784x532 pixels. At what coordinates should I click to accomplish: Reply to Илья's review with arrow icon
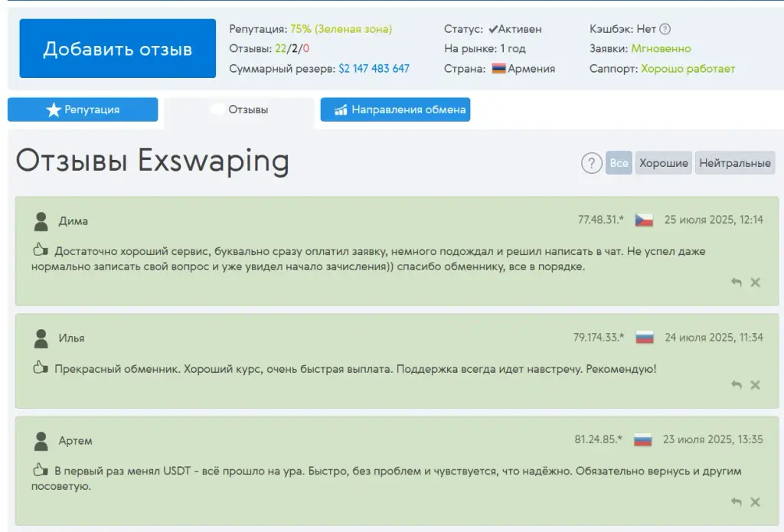tap(737, 384)
